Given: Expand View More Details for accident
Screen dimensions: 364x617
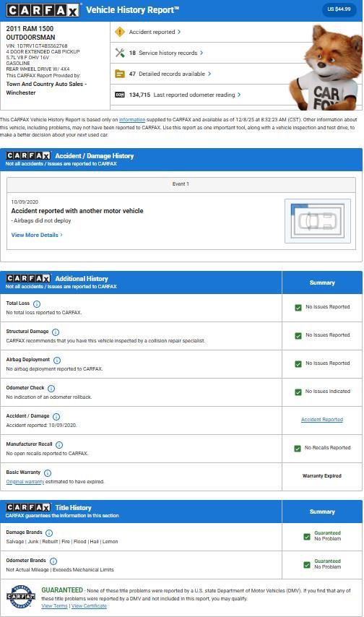Looking at the screenshot, I should 37,235.
